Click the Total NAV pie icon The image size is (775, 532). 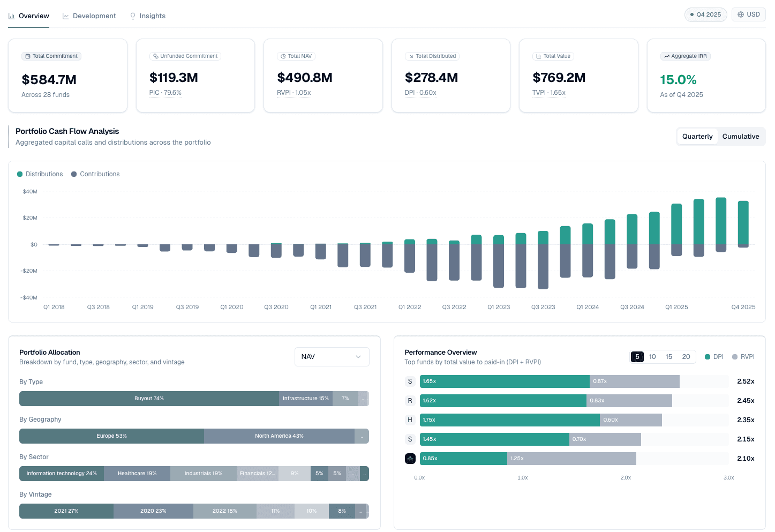click(283, 56)
